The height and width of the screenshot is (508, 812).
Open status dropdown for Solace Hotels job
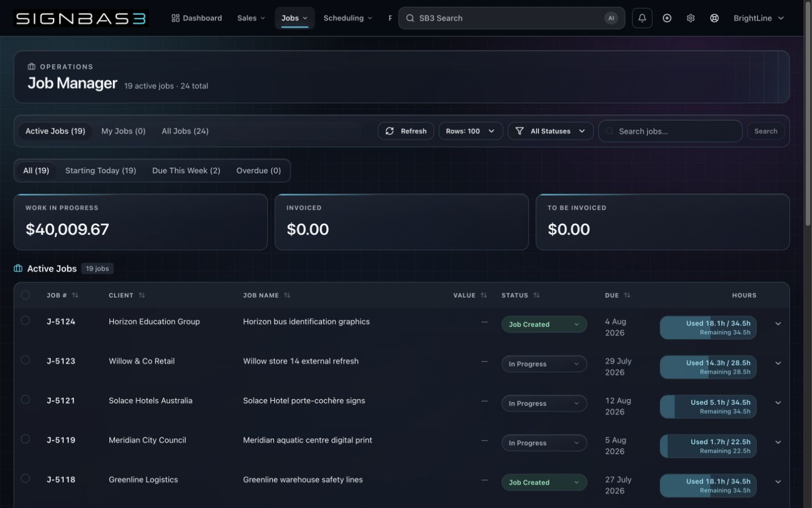click(x=544, y=403)
